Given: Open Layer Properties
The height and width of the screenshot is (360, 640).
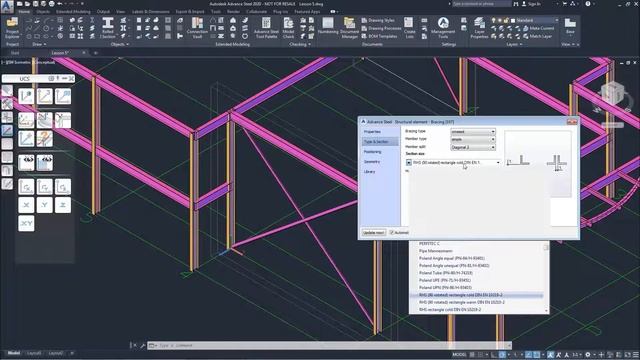Looking at the screenshot, I should click(479, 27).
